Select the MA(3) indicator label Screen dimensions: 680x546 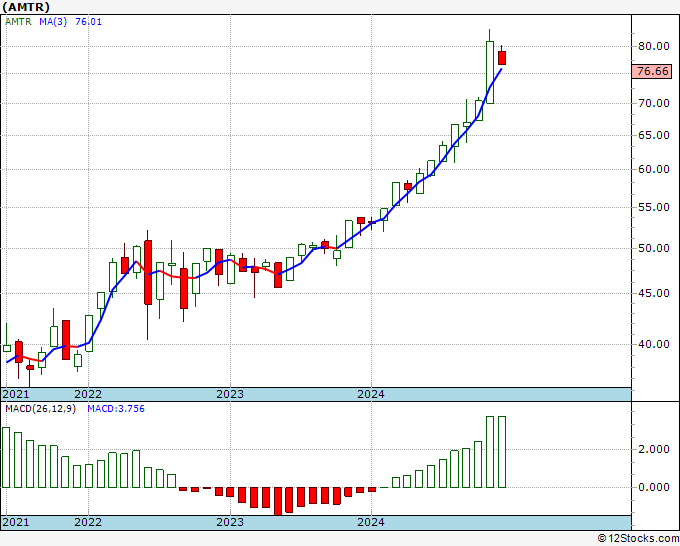pos(53,22)
